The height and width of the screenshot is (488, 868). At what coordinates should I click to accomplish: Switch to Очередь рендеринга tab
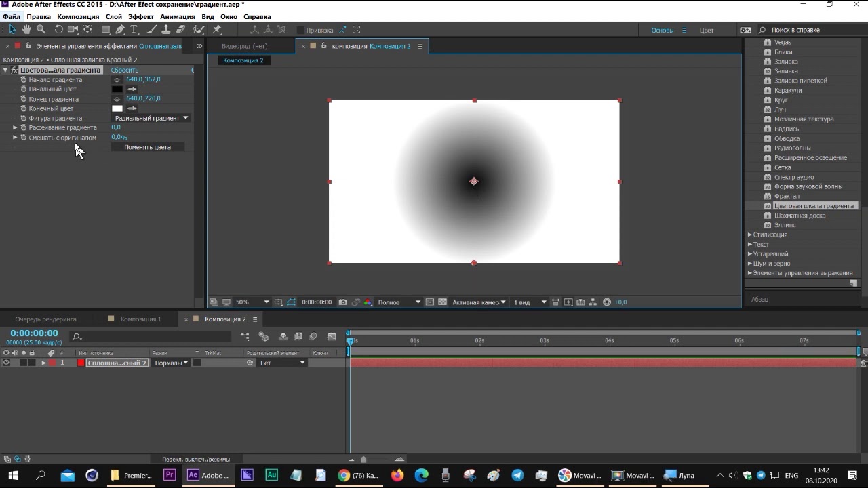(x=45, y=319)
